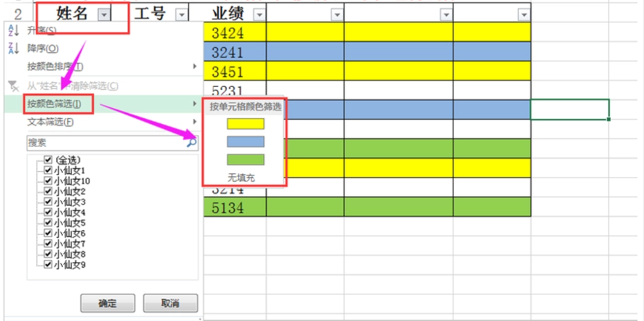
Task: Click the search magnifier icon
Action: click(x=192, y=143)
